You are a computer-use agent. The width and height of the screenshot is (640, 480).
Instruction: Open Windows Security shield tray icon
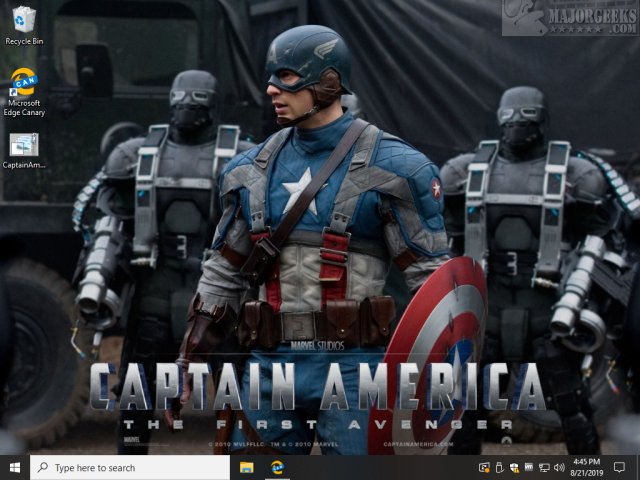tap(514, 468)
